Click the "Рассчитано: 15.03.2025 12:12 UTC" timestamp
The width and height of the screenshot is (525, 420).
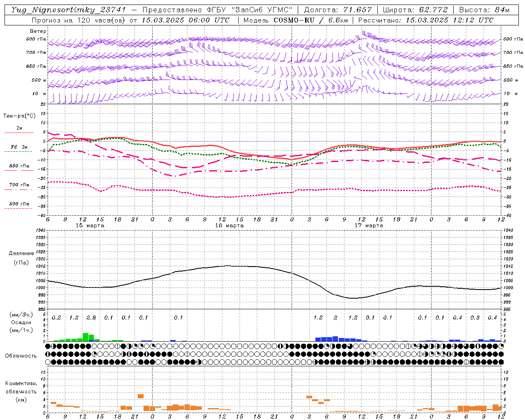pyautogui.click(x=426, y=20)
